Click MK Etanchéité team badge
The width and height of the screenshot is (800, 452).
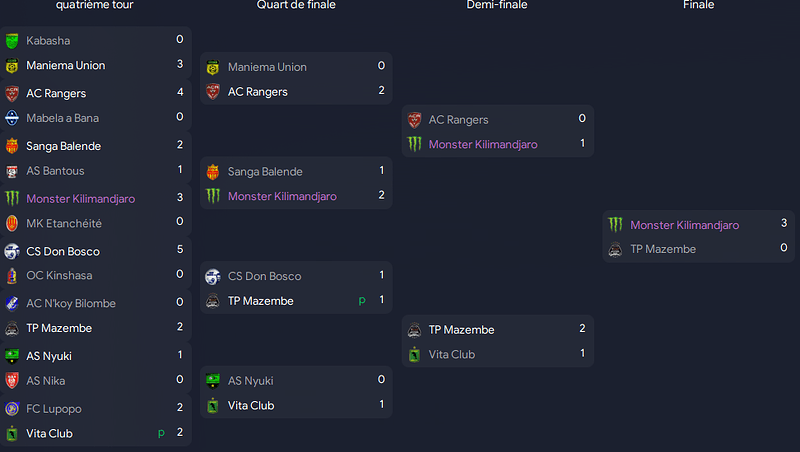12,224
